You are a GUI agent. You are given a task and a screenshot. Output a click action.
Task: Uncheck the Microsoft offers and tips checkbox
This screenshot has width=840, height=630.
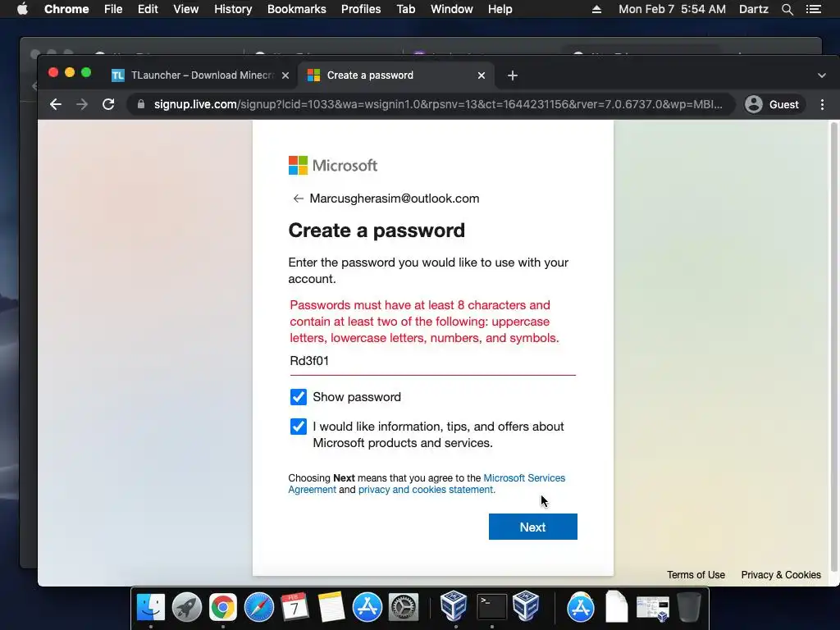click(x=299, y=427)
